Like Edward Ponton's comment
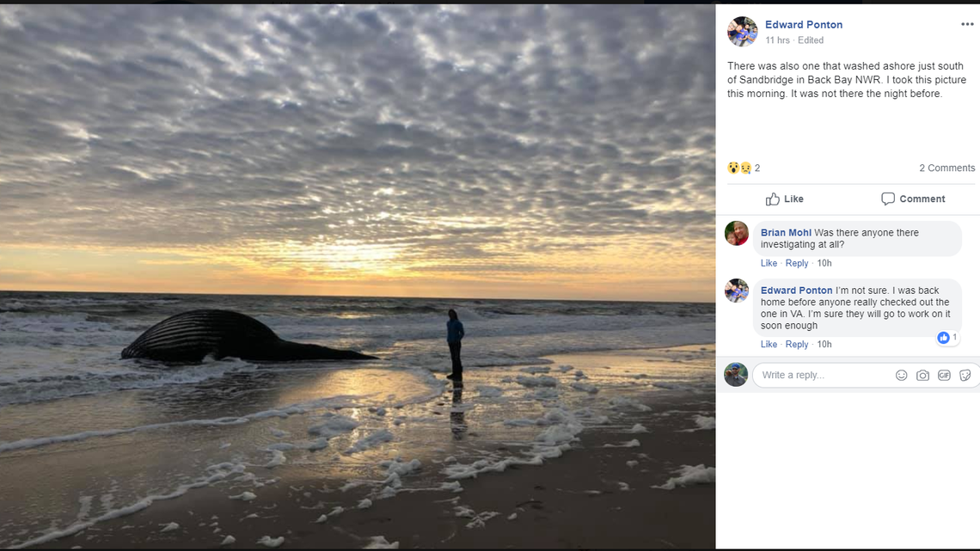Screen dimensions: 980x551 pyautogui.click(x=768, y=344)
